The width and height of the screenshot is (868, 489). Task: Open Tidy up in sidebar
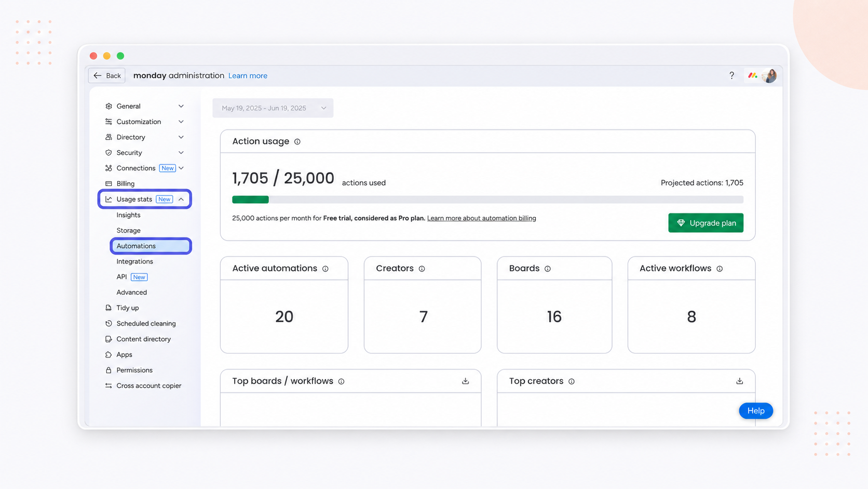click(127, 308)
